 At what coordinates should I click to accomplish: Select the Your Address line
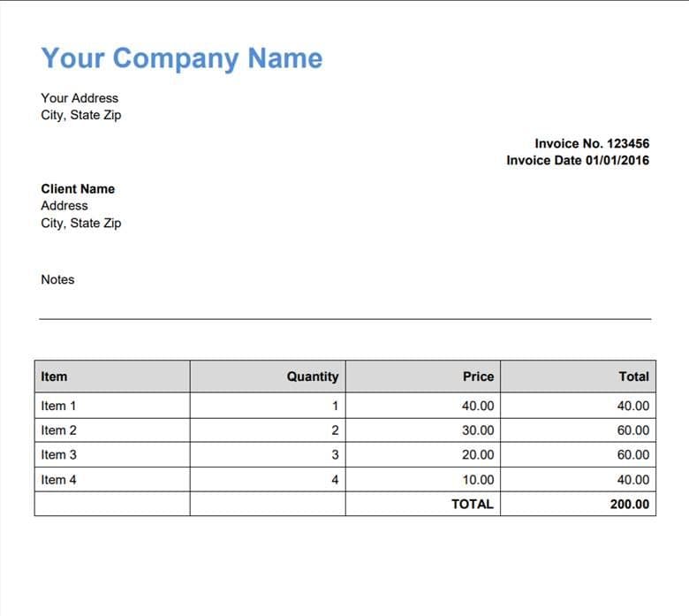[79, 98]
